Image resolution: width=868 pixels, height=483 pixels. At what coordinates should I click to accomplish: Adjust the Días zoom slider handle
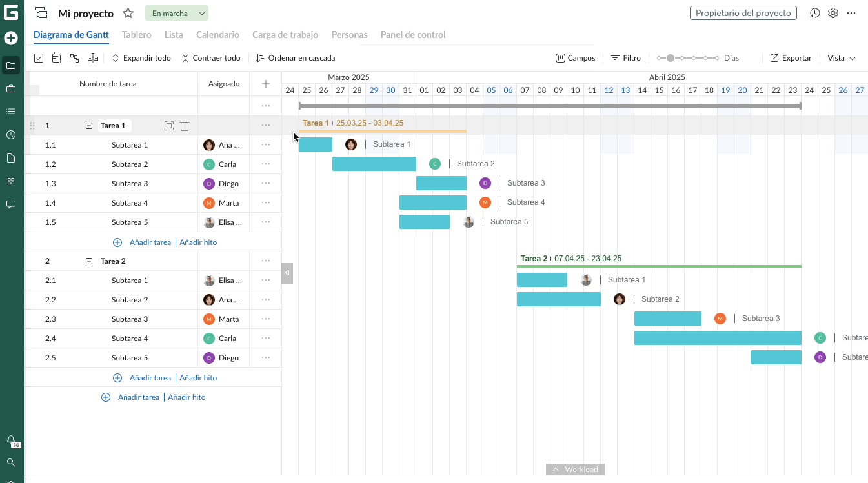coord(671,58)
